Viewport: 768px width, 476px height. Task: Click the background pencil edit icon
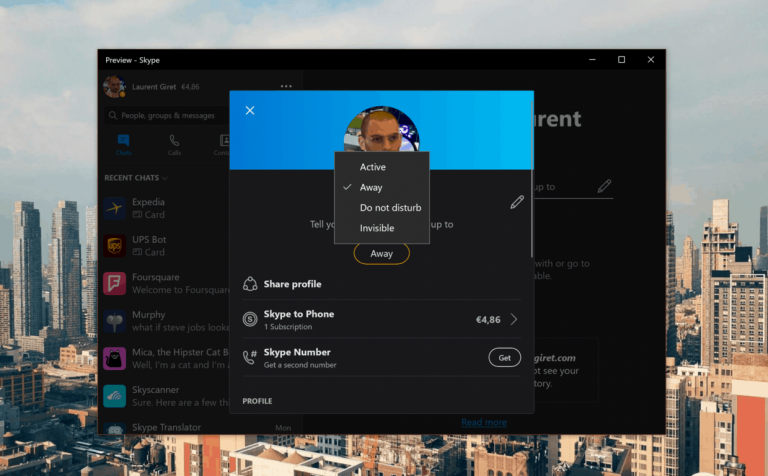pos(604,186)
